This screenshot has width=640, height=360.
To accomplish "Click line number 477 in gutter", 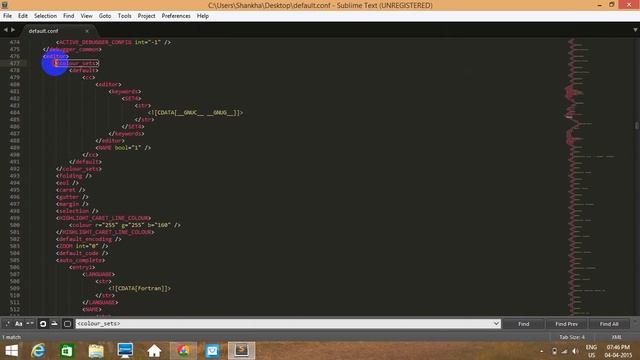I will (x=15, y=63).
